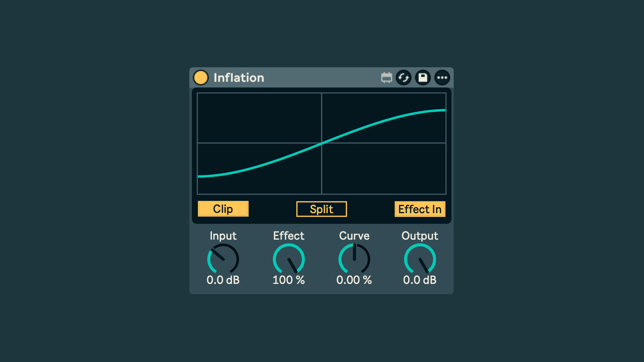Click the save preset disk icon
Image resolution: width=644 pixels, height=362 pixels.
tap(423, 78)
